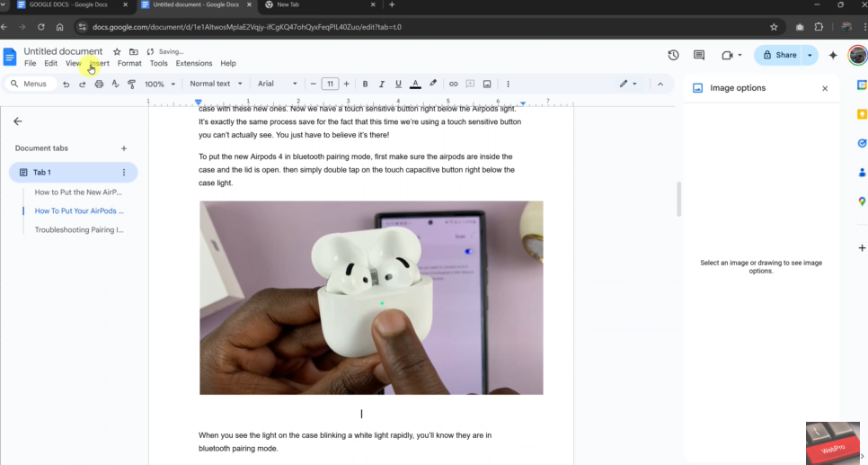Screen dimensions: 868x465
Task: Click the browser home button
Action: [x=60, y=27]
